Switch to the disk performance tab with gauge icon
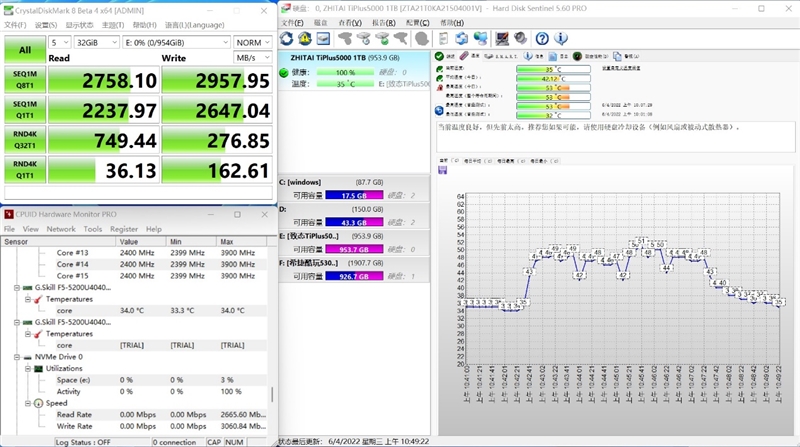The height and width of the screenshot is (447, 800). pyautogui.click(x=590, y=56)
